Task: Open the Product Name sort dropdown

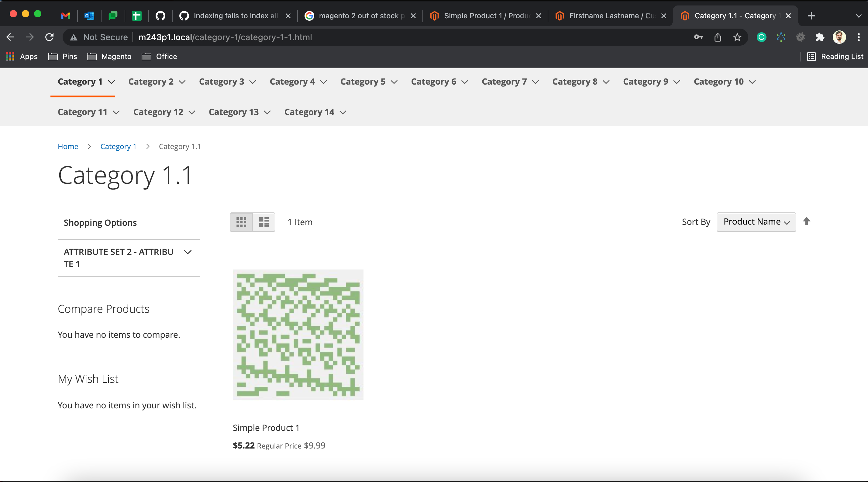Action: click(x=756, y=222)
